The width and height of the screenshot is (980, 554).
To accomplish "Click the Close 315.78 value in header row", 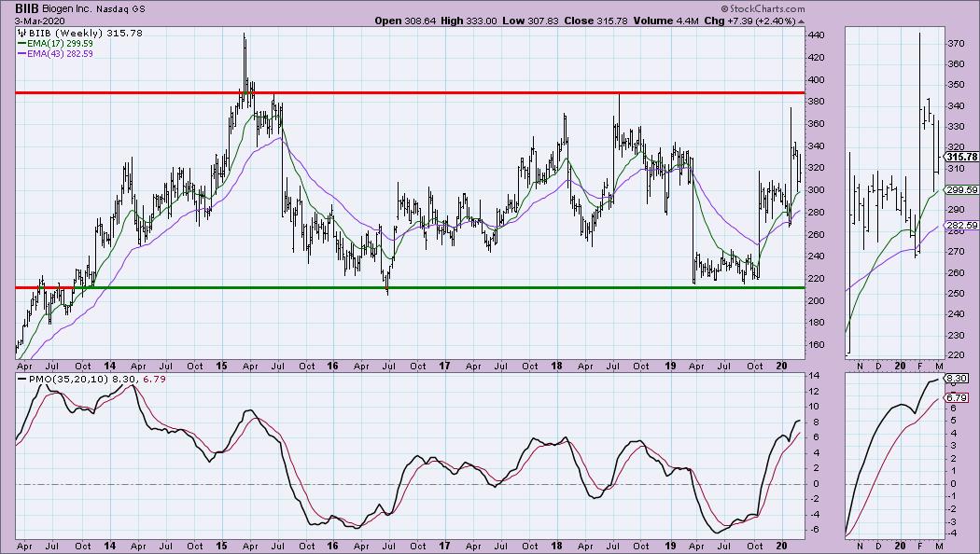I will pos(595,21).
